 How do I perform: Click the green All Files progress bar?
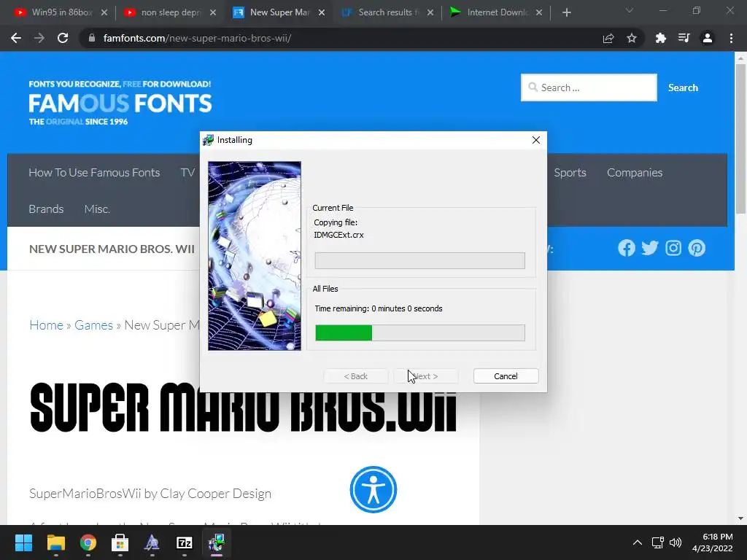(419, 332)
